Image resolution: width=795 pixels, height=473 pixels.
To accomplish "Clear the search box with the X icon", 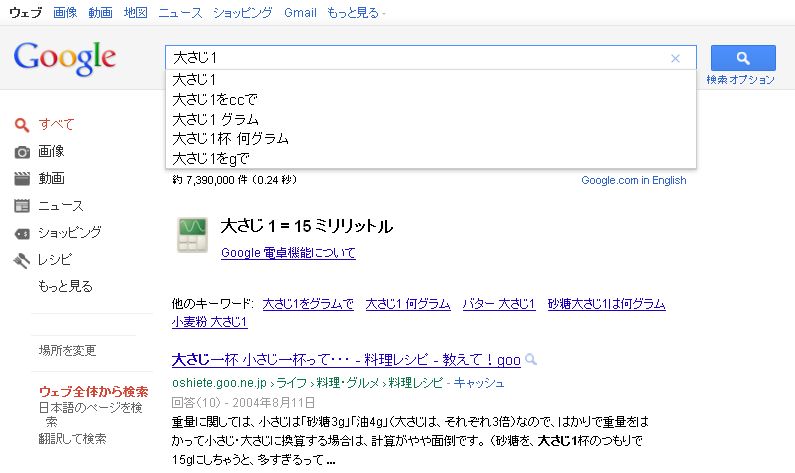I will click(x=675, y=58).
